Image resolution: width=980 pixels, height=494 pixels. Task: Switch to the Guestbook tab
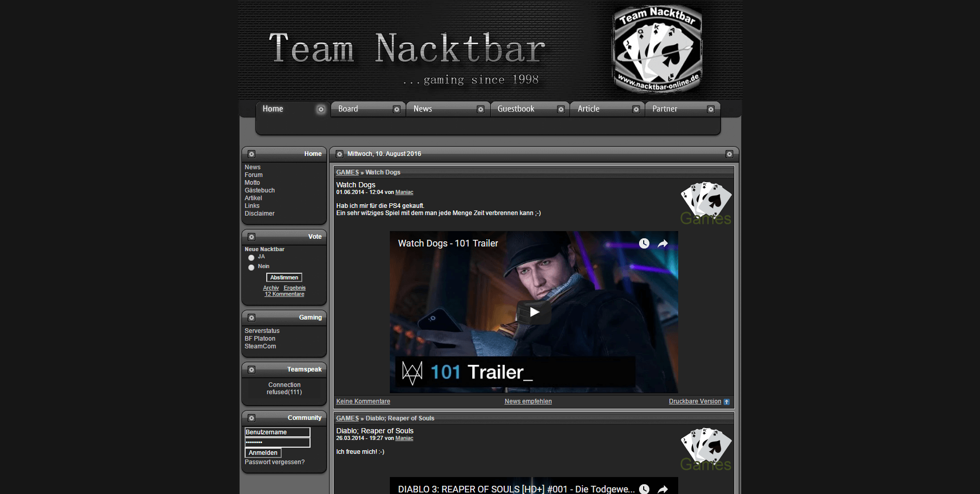pos(516,109)
